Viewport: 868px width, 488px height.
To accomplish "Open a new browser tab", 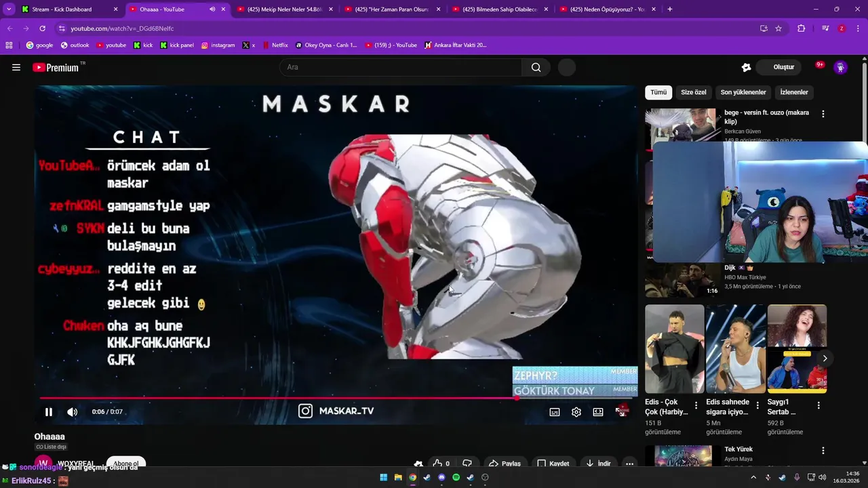I will (670, 9).
